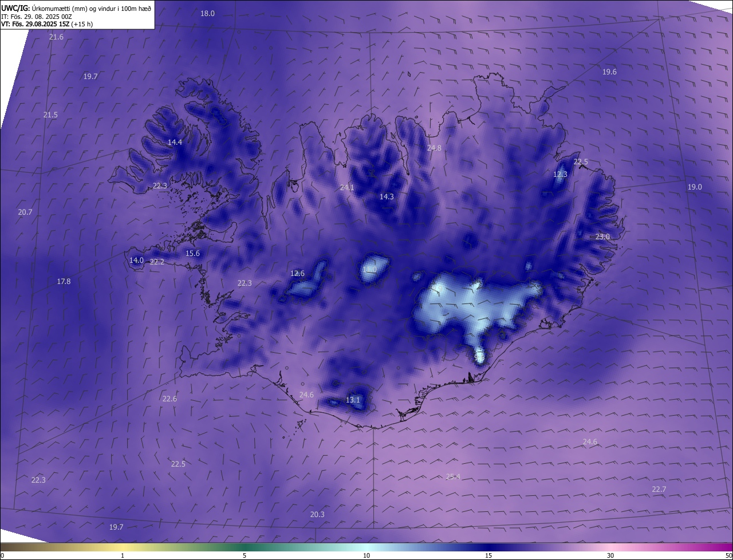Click the 15 tick on the color scale
The image size is (733, 560).
pyautogui.click(x=488, y=555)
